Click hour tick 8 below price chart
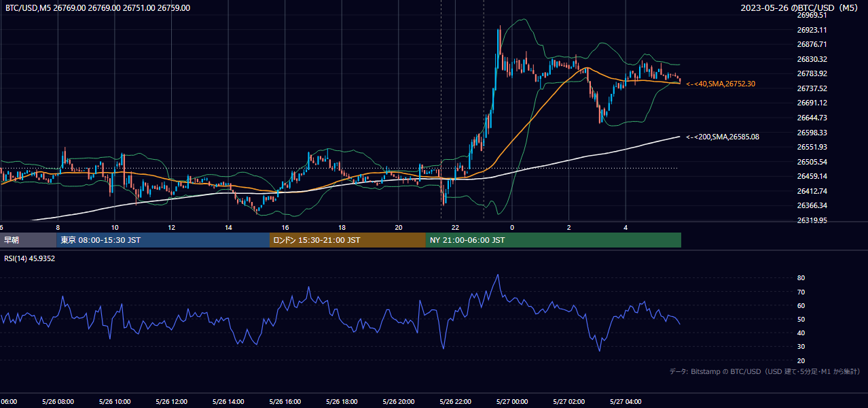This screenshot has width=868, height=408. 58,228
